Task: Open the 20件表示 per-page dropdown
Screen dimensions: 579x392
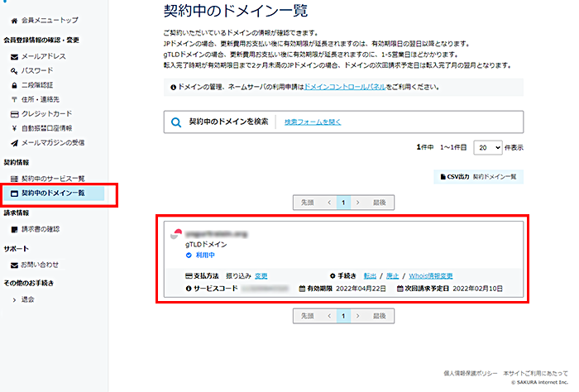Action: pos(488,148)
